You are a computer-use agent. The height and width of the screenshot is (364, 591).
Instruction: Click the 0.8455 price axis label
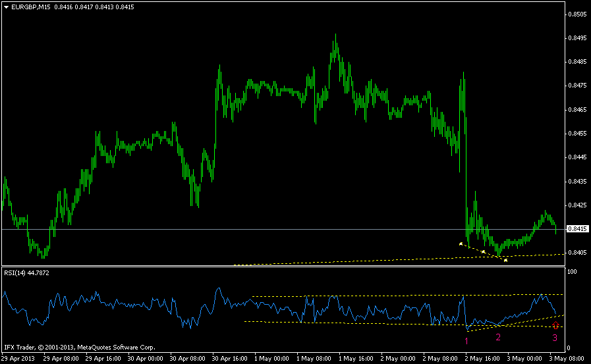(577, 134)
